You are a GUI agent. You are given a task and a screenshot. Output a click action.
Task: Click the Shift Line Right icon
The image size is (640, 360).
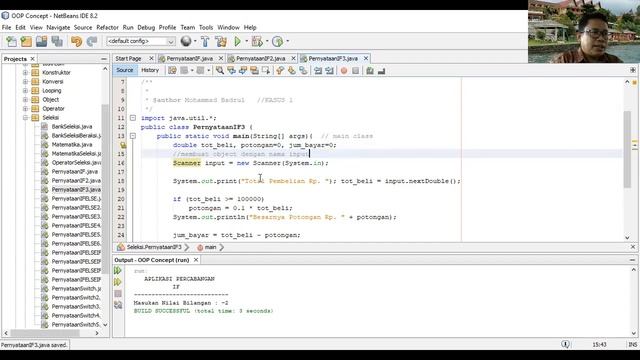point(329,71)
